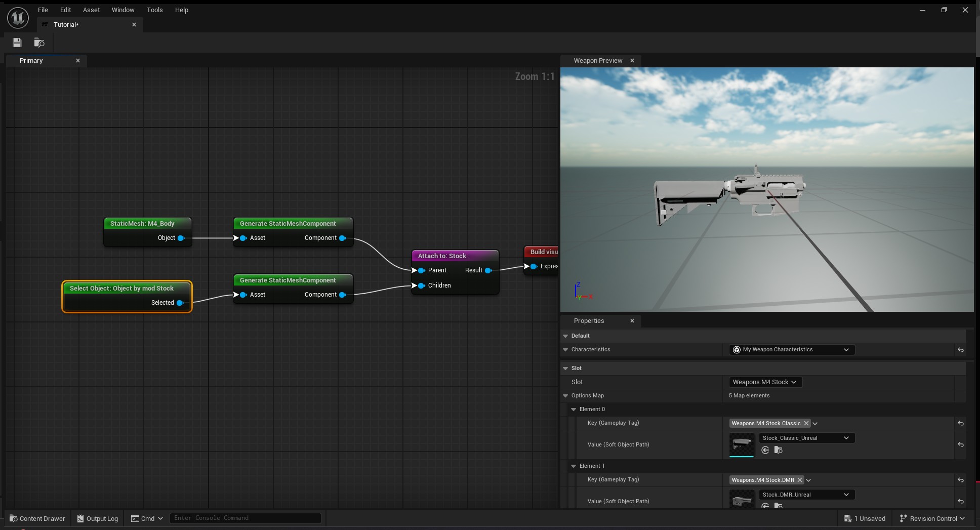Reset Element 0 Value to its default
980x530 pixels.
(960, 444)
